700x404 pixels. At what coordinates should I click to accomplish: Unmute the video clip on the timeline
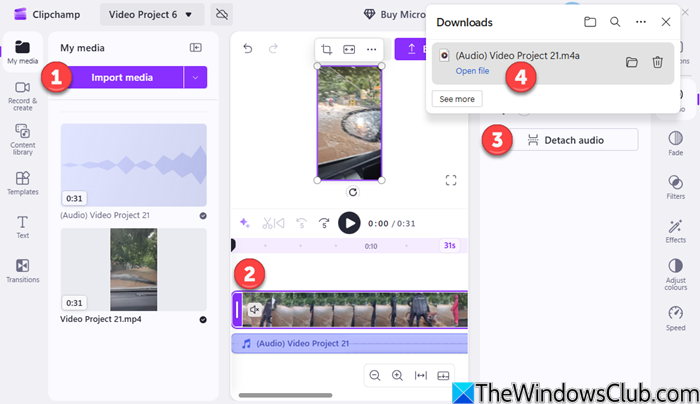(x=254, y=309)
